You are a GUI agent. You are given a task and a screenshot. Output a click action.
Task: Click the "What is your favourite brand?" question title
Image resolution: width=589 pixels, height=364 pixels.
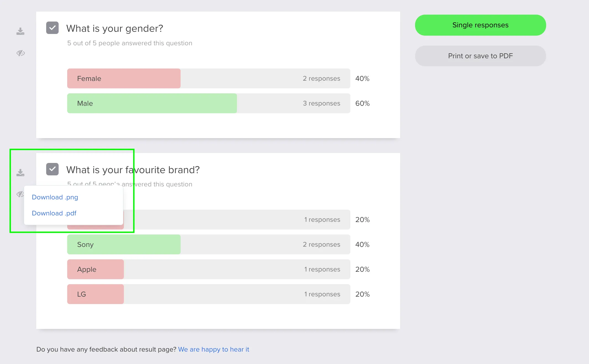point(132,170)
